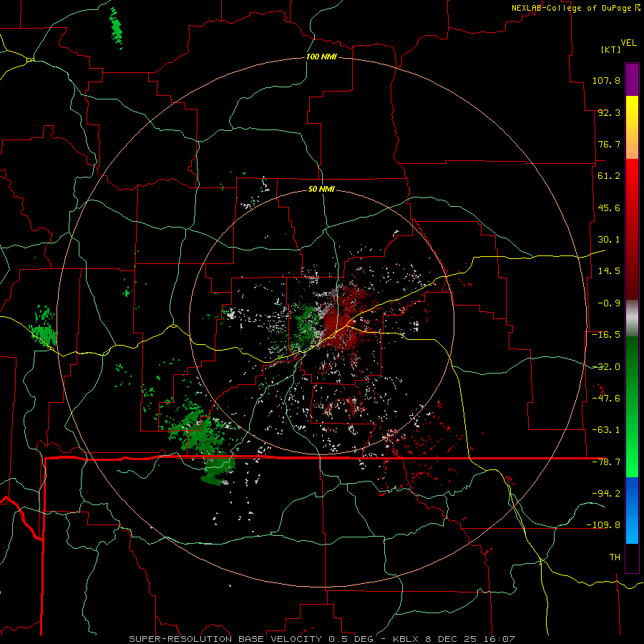Click the KBLX 8 DEC 25 16:07 timestamp

454,639
